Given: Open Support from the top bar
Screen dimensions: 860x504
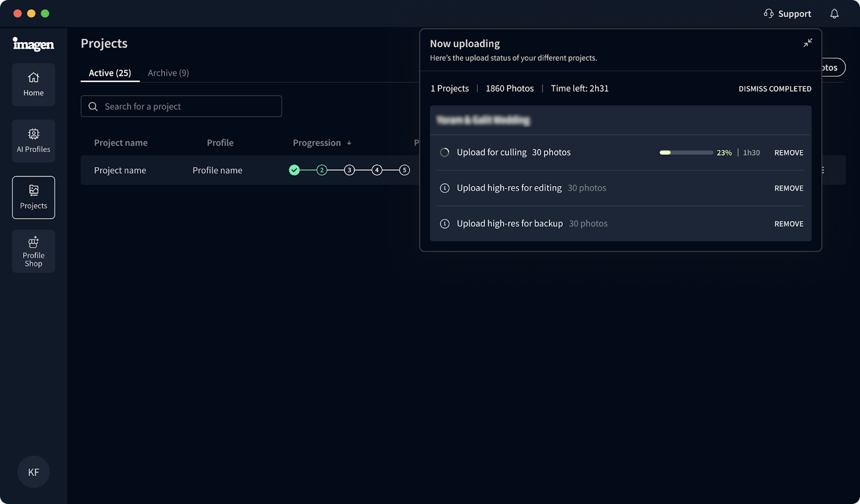Looking at the screenshot, I should point(787,13).
